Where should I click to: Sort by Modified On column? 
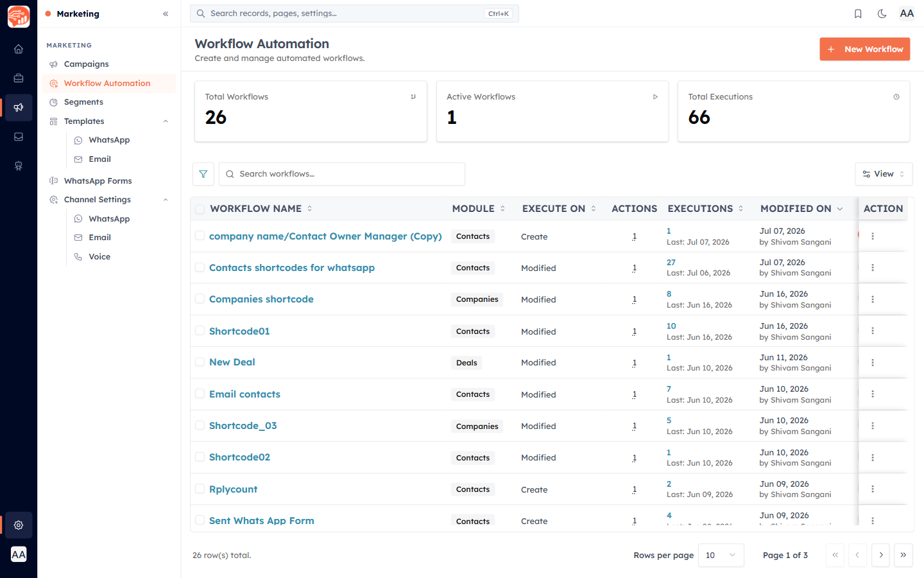(x=802, y=209)
